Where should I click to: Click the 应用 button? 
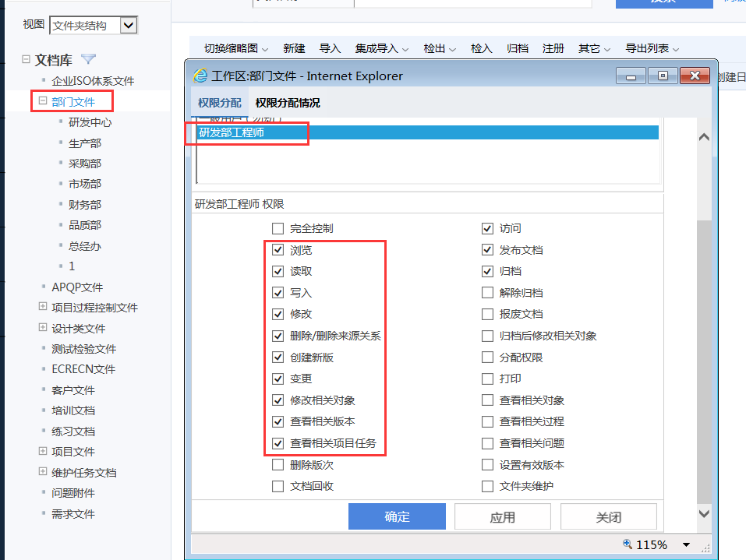coord(503,516)
